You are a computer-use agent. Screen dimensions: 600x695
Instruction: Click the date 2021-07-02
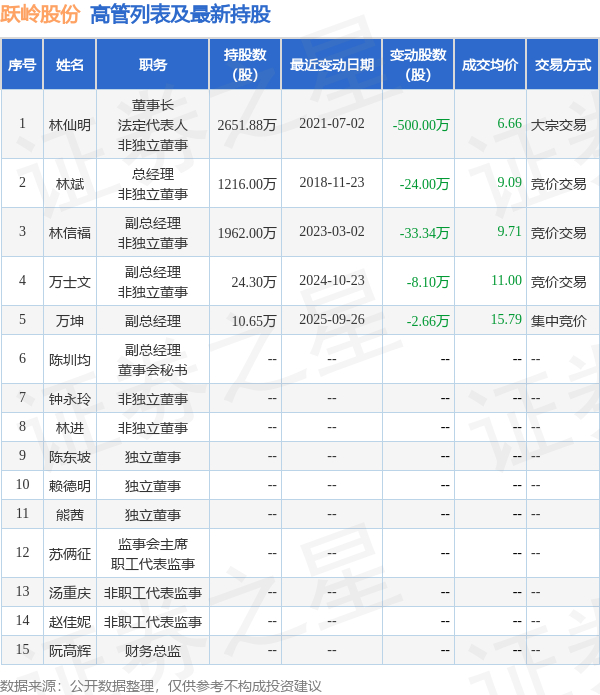[331, 123]
